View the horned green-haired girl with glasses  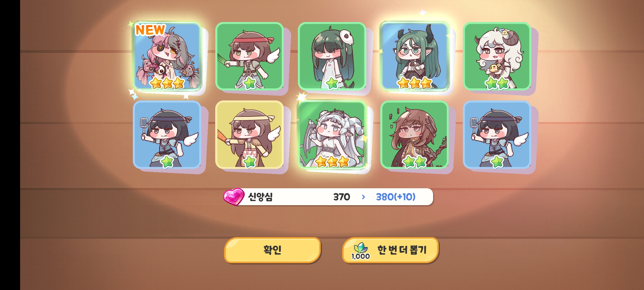point(415,56)
